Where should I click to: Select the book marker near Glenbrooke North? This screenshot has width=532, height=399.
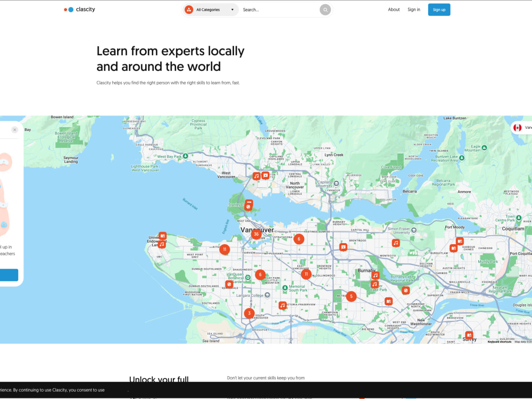388,301
